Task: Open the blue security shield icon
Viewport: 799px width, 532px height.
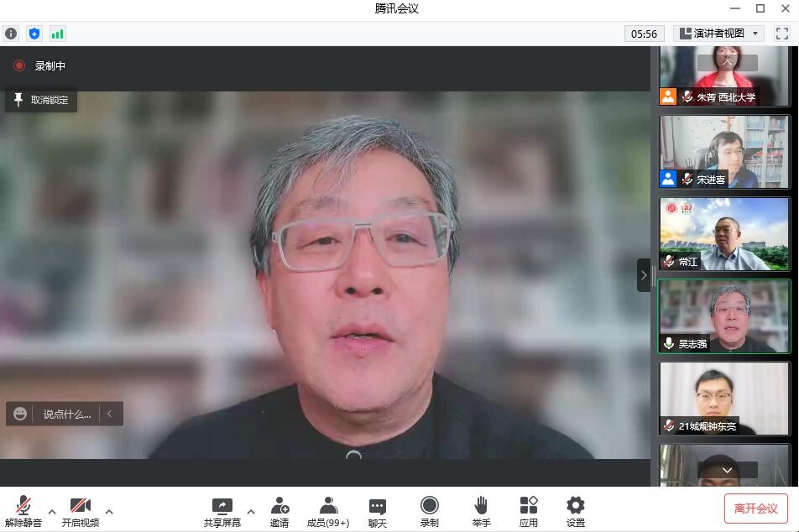Action: (34, 34)
